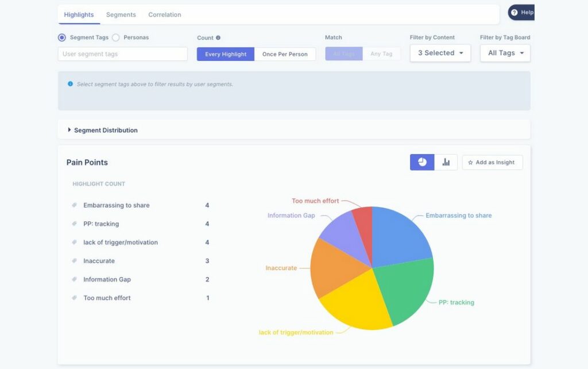588x369 pixels.
Task: Switch to the bar chart view icon
Action: [447, 162]
